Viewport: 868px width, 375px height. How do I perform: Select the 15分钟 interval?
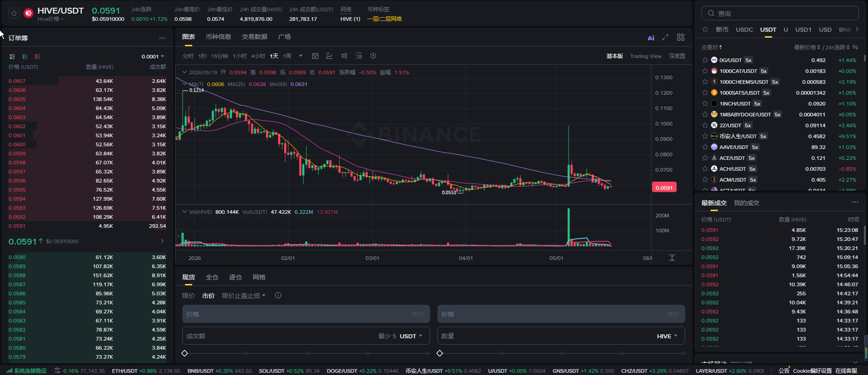[x=220, y=56]
